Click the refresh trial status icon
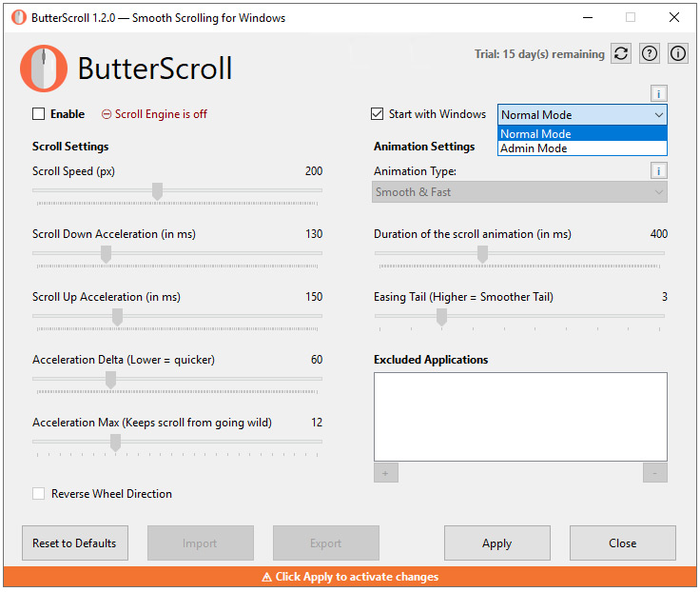 [x=621, y=53]
